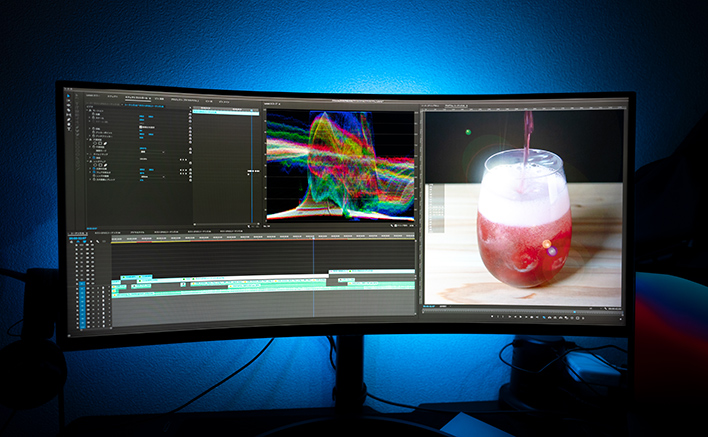The width and height of the screenshot is (708, 437).
Task: Click pen mask icon on the lowest effect
Action: pos(105,165)
